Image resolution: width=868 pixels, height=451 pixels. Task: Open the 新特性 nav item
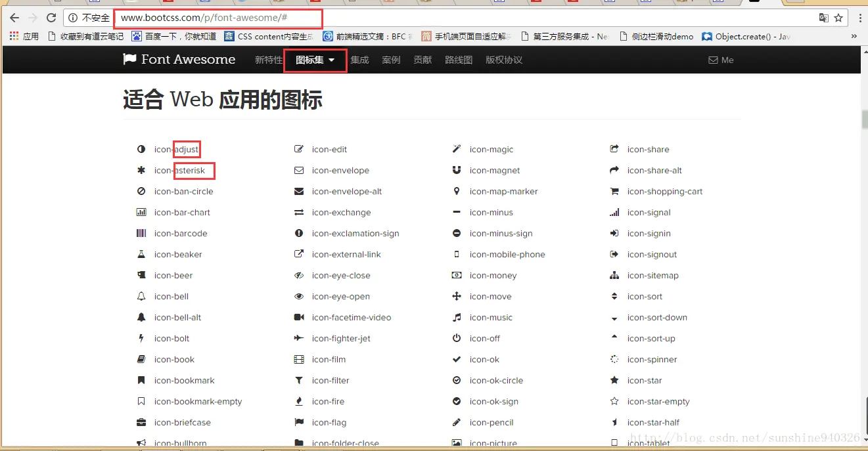coord(269,60)
